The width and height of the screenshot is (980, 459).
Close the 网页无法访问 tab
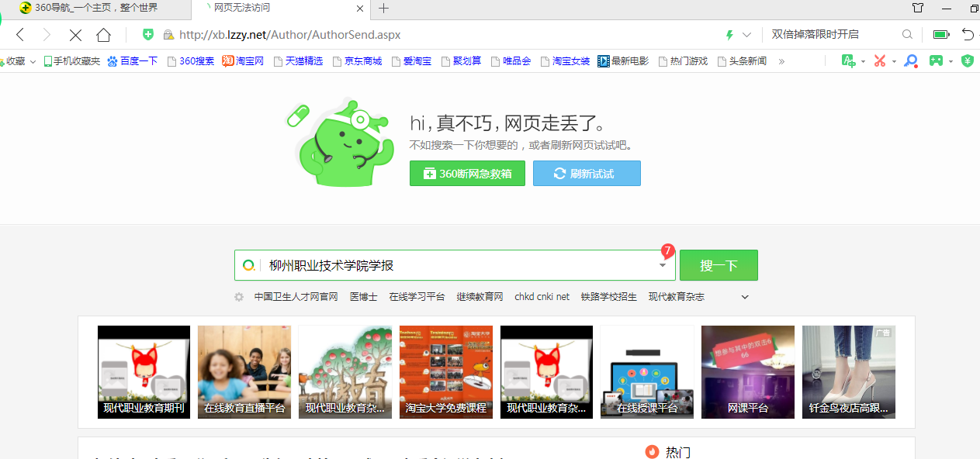click(359, 9)
